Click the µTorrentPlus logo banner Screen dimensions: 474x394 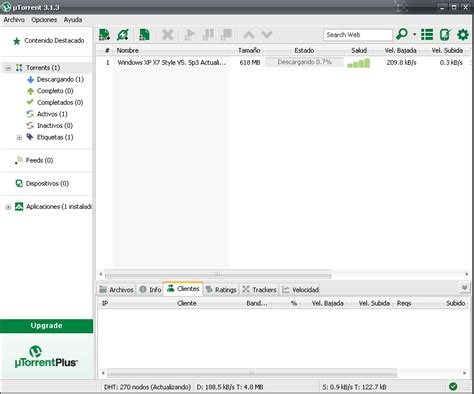point(46,356)
